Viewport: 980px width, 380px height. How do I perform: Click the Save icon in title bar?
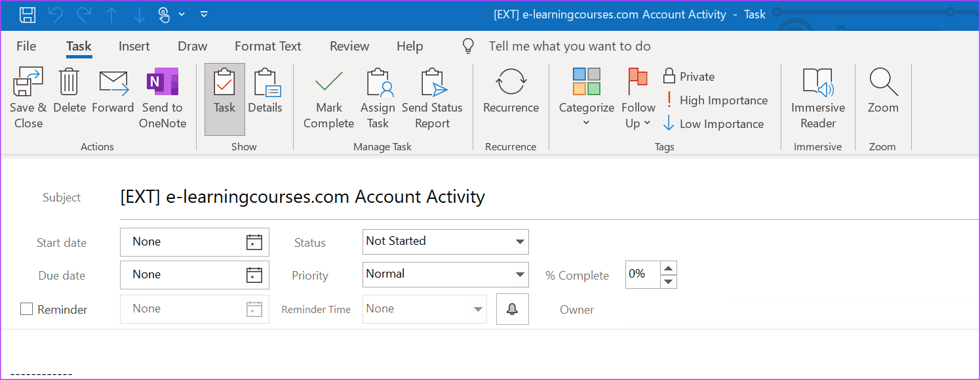click(28, 14)
